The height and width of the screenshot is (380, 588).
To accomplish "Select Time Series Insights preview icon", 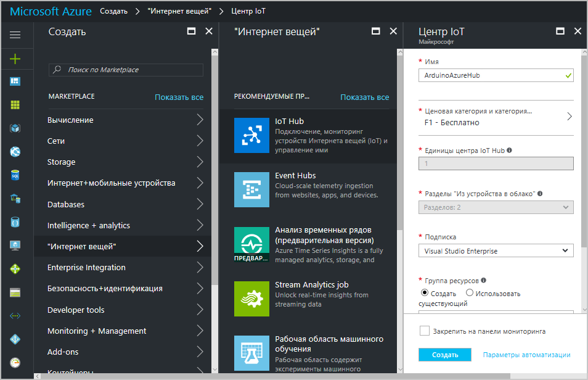I will tap(251, 244).
